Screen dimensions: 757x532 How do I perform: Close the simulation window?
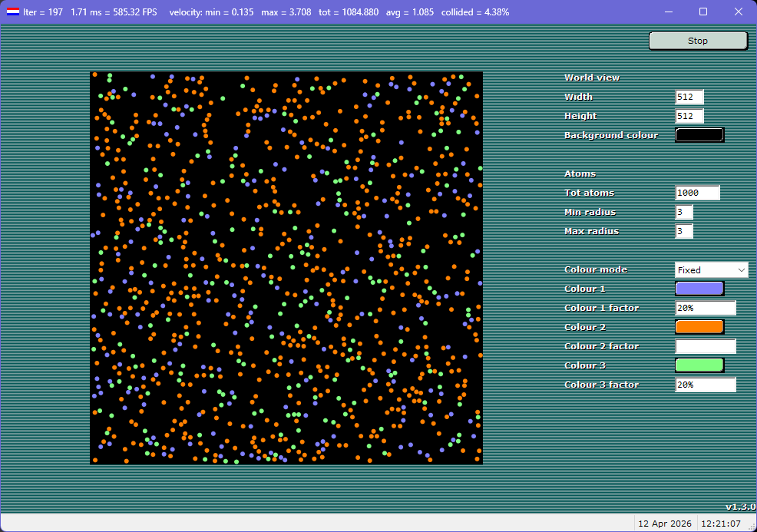739,12
